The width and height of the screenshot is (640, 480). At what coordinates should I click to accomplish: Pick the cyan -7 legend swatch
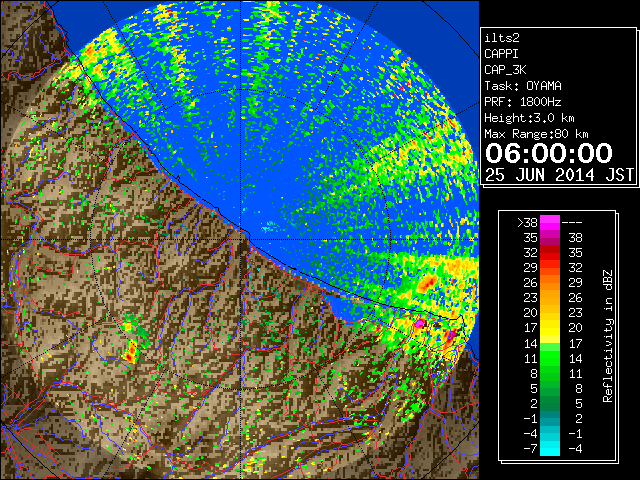[x=550, y=449]
